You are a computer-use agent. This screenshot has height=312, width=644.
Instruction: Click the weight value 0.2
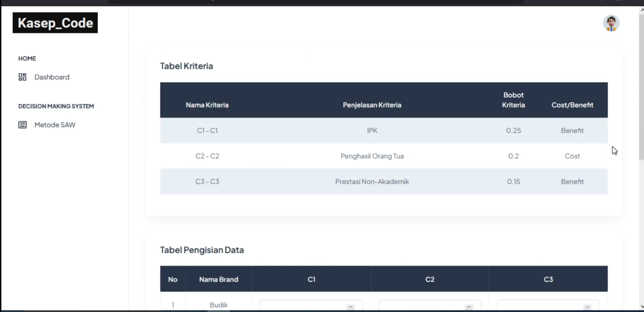coord(513,156)
